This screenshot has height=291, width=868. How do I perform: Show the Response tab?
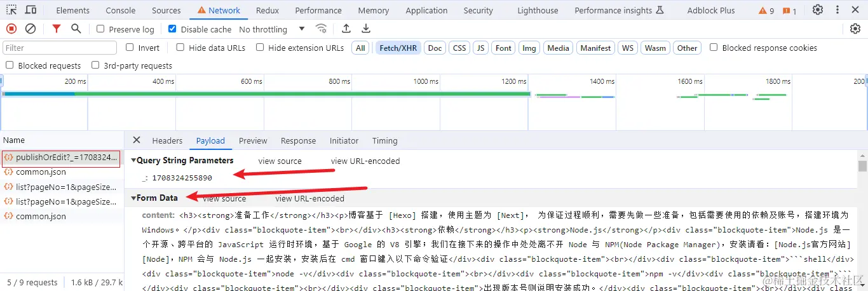point(298,141)
